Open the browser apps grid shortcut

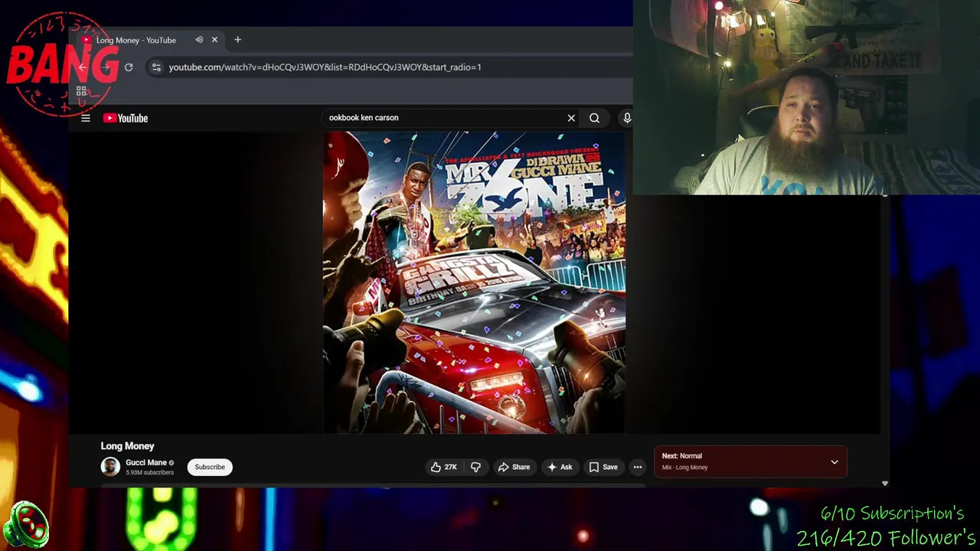81,91
